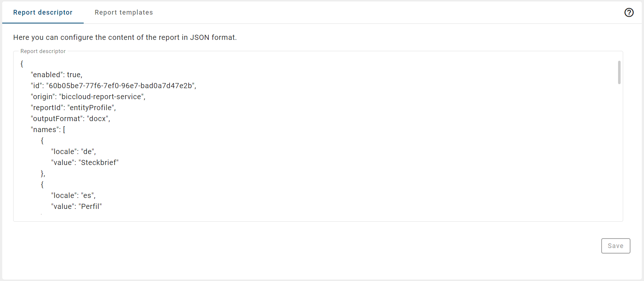Click the "outputFormat": "docx" value

98,119
